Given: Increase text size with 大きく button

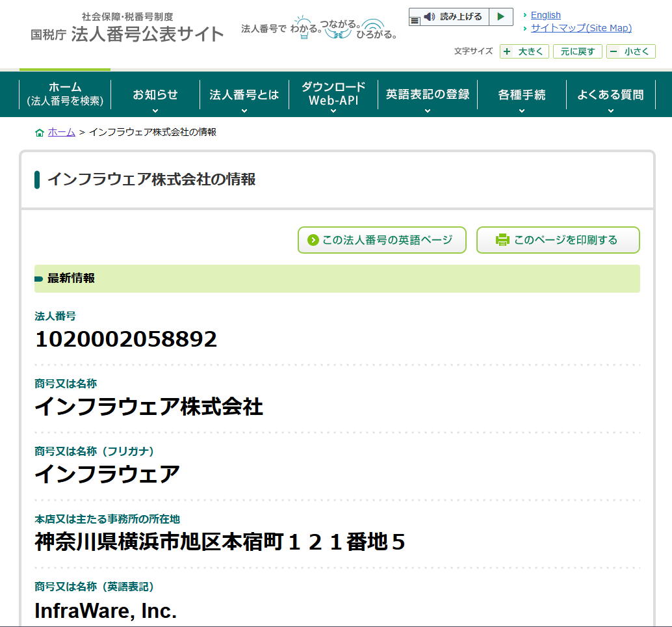Looking at the screenshot, I should pyautogui.click(x=524, y=51).
